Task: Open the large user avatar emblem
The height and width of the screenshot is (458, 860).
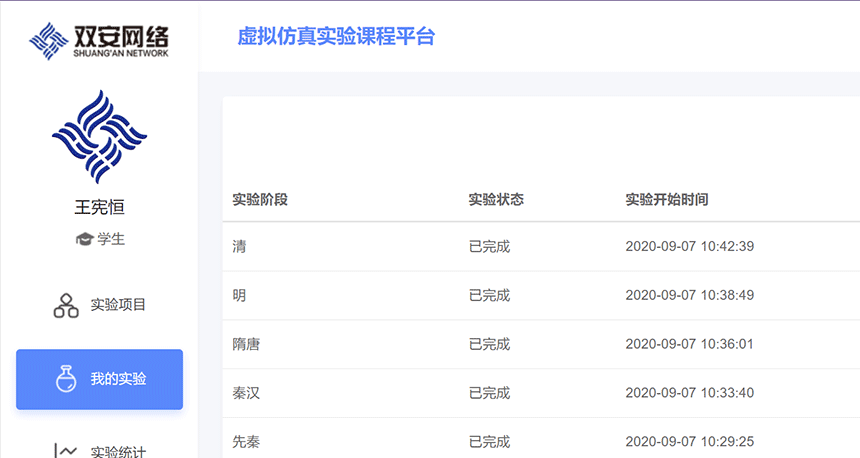Action: point(99,137)
